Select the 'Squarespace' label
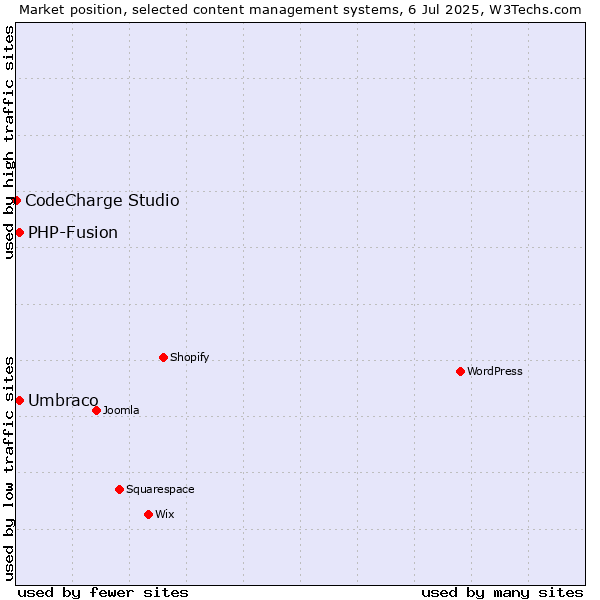Image resolution: width=600 pixels, height=600 pixels. (x=160, y=489)
